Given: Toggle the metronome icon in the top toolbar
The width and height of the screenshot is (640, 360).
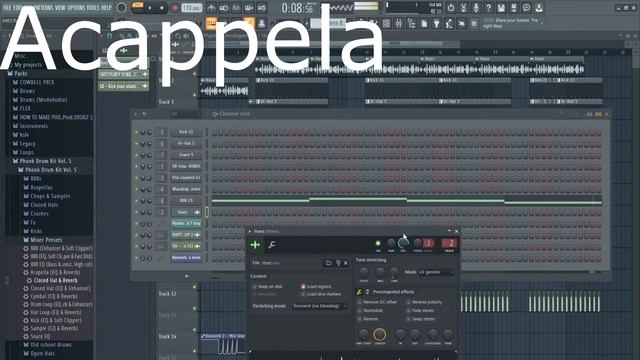Looking at the screenshot, I should pos(211,8).
